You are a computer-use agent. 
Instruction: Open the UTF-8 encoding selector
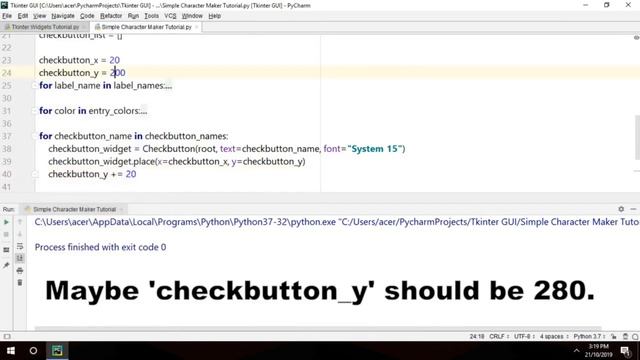click(524, 336)
